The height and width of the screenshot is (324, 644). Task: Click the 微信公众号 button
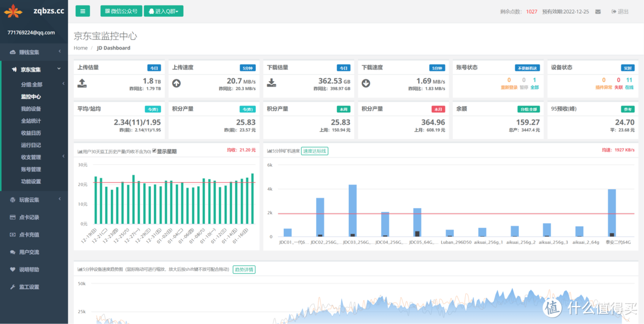coord(121,11)
